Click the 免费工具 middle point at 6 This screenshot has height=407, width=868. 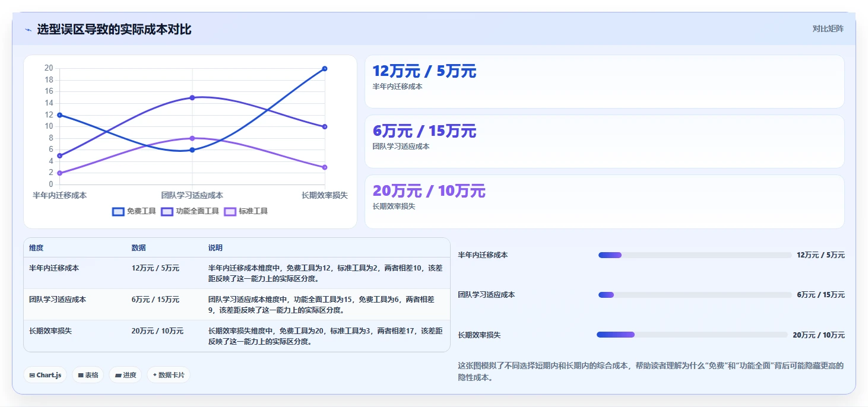192,150
